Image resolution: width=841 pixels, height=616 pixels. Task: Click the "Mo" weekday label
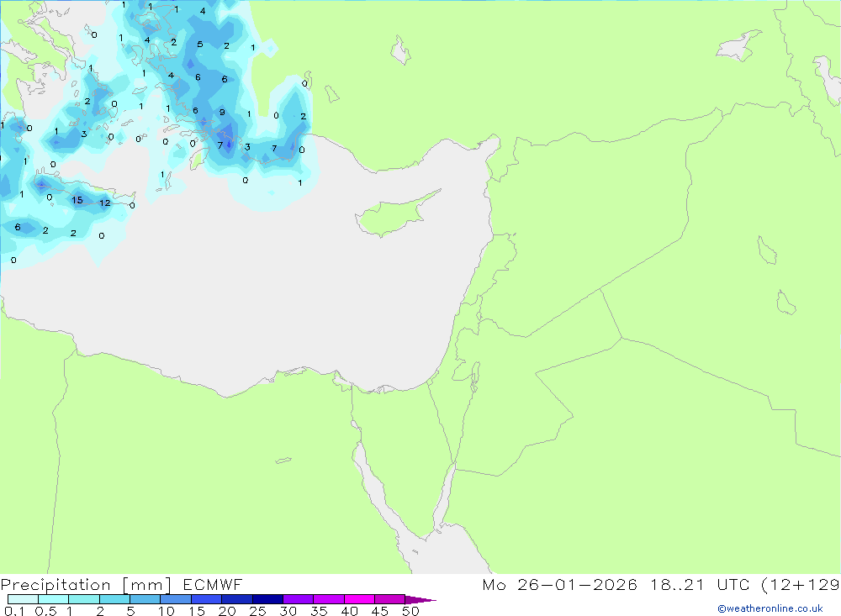coord(494,584)
